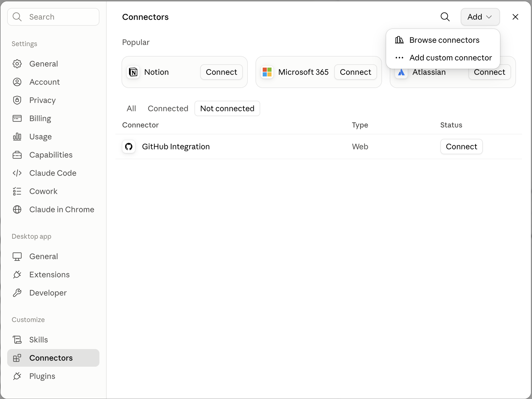Open Cowork checklist icon
Viewport: 532px width, 399px height.
pos(17,191)
